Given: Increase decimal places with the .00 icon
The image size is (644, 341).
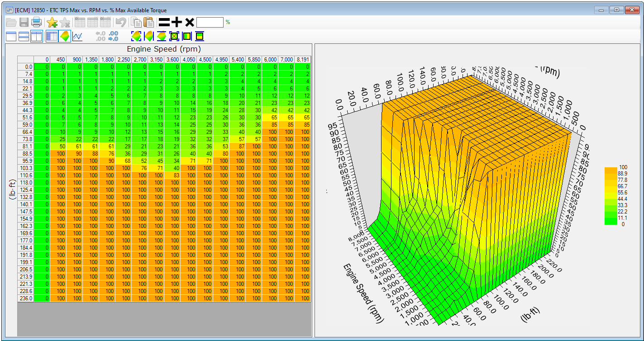Looking at the screenshot, I should 113,36.
